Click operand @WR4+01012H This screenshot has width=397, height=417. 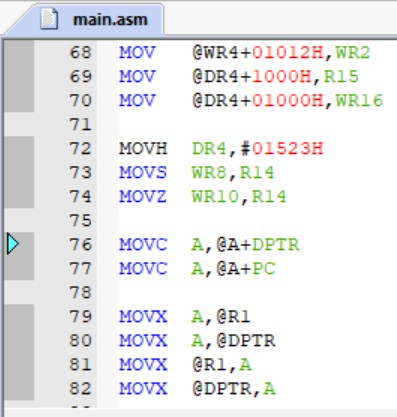coord(258,53)
